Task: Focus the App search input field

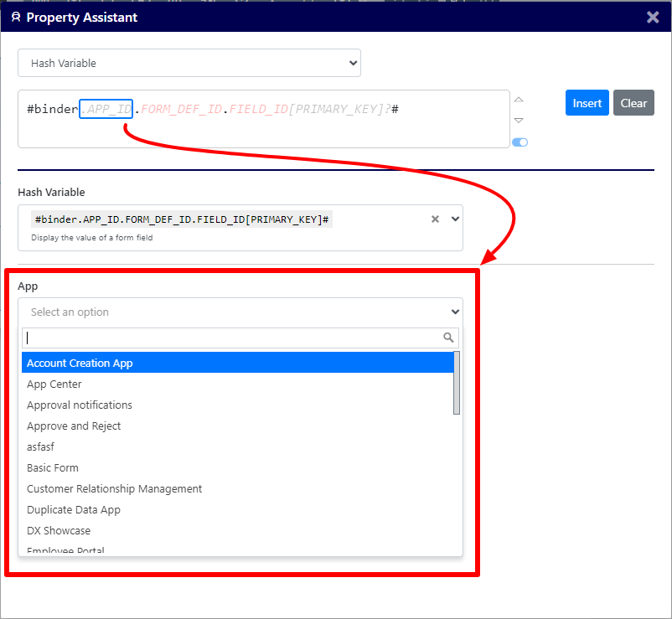Action: coord(230,338)
